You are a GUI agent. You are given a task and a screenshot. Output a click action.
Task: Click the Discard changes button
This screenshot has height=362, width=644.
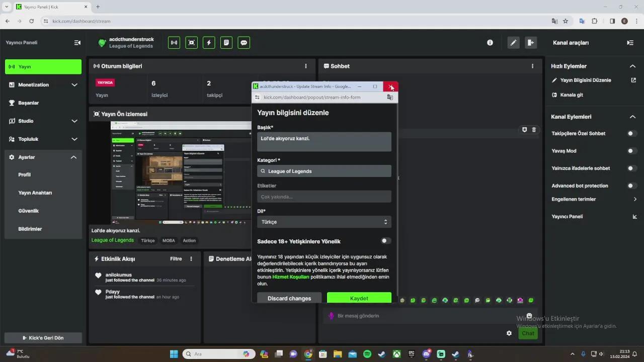[x=289, y=298]
